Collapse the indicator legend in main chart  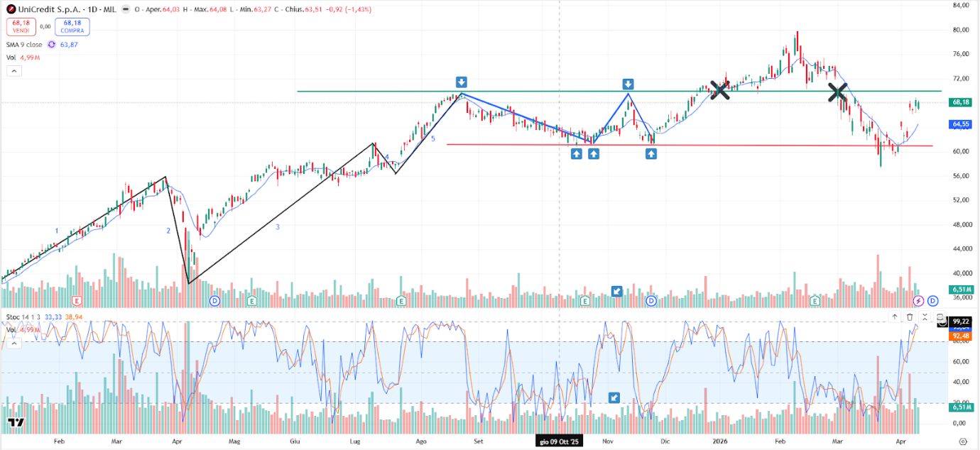click(13, 71)
